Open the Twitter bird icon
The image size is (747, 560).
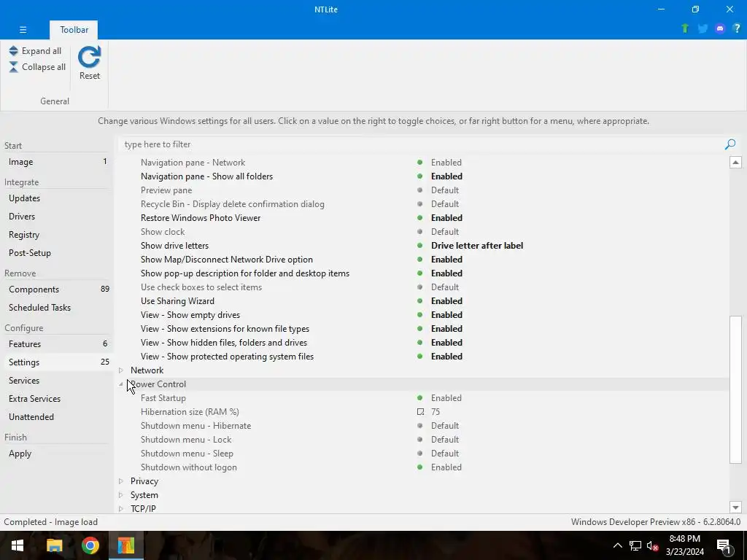pyautogui.click(x=703, y=28)
